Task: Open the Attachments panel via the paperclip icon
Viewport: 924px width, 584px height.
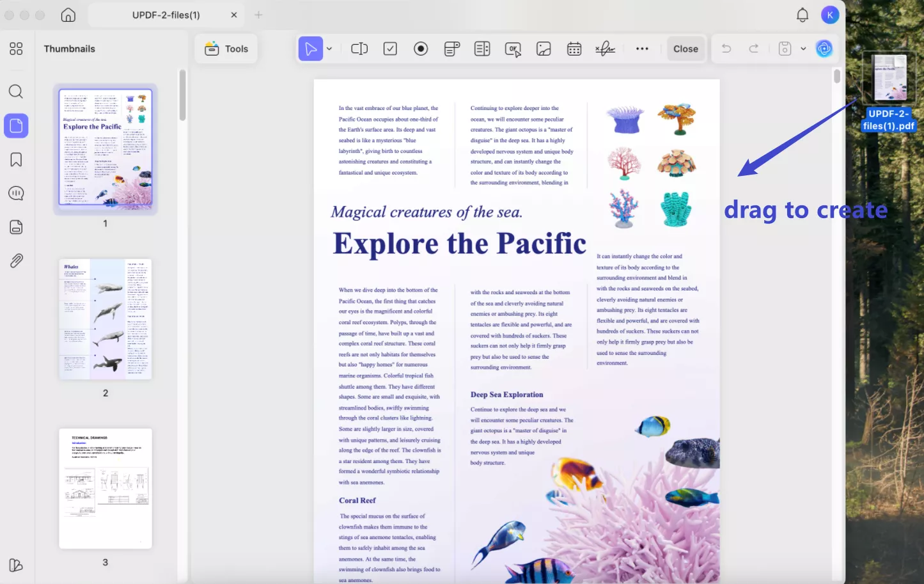Action: tap(16, 260)
